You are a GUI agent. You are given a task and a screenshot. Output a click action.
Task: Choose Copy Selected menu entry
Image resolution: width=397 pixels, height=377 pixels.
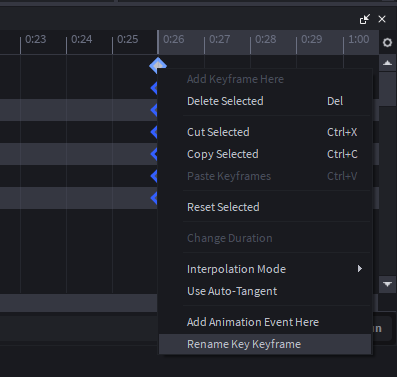tap(265, 154)
